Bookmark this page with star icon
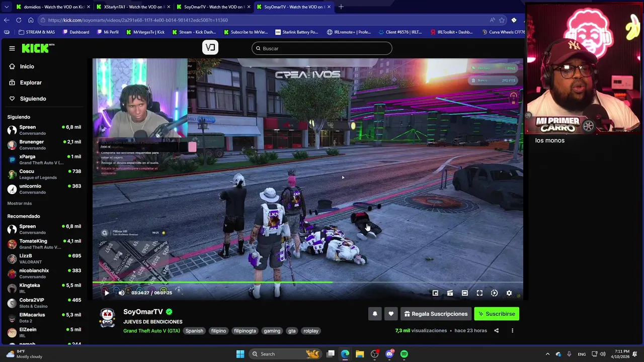This screenshot has width=644, height=362. 502,20
